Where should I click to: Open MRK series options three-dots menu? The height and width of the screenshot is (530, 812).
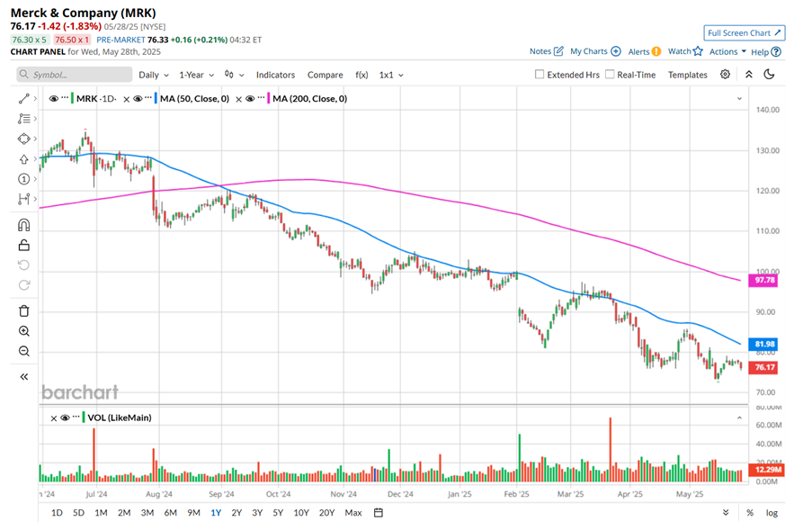(x=65, y=97)
